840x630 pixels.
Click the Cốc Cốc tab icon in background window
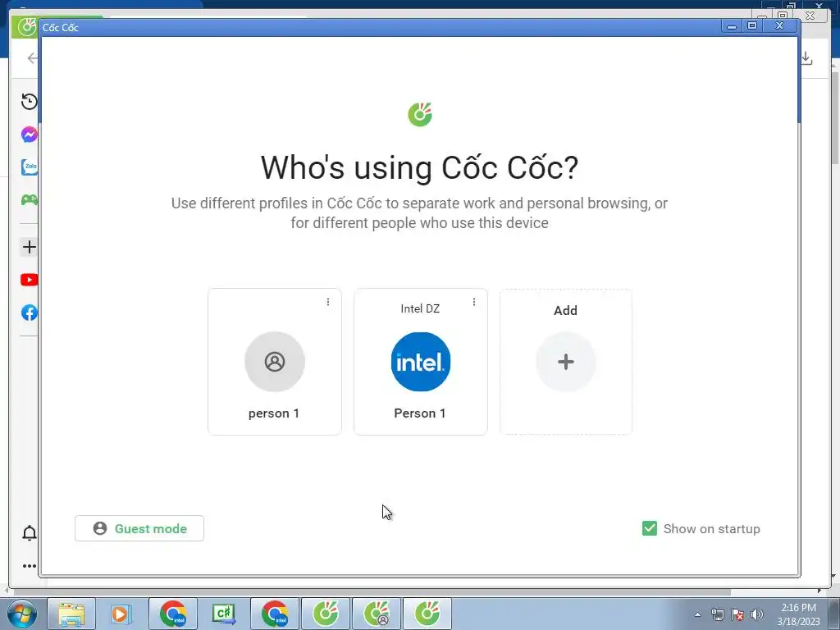click(x=25, y=27)
